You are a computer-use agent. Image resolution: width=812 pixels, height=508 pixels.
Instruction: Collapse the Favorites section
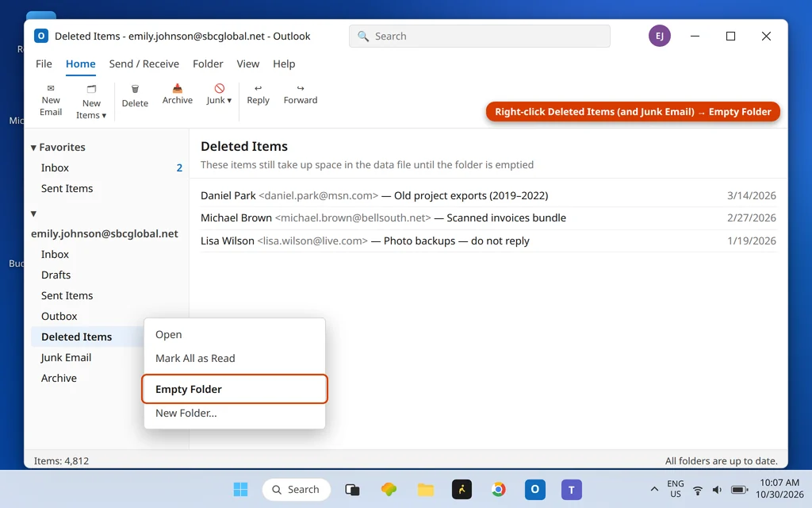click(33, 148)
